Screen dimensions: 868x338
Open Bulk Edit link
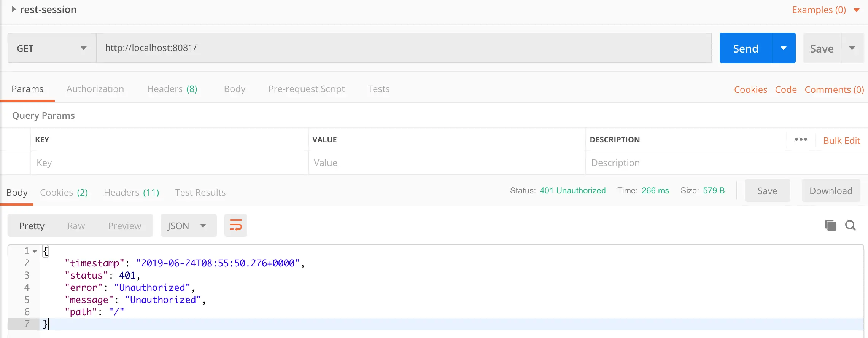tap(841, 140)
